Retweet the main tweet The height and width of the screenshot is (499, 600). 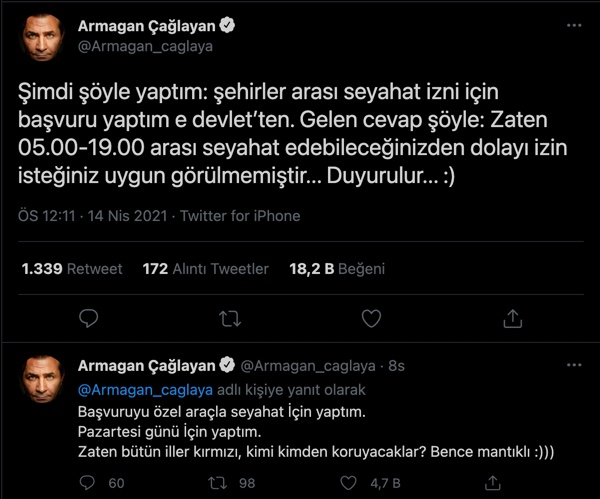coord(229,318)
